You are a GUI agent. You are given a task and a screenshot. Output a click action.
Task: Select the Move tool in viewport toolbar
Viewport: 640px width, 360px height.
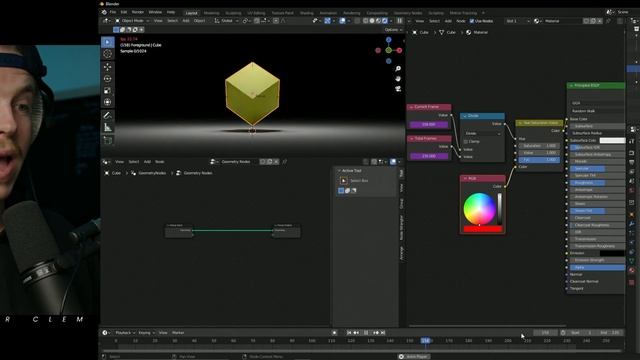[108, 67]
